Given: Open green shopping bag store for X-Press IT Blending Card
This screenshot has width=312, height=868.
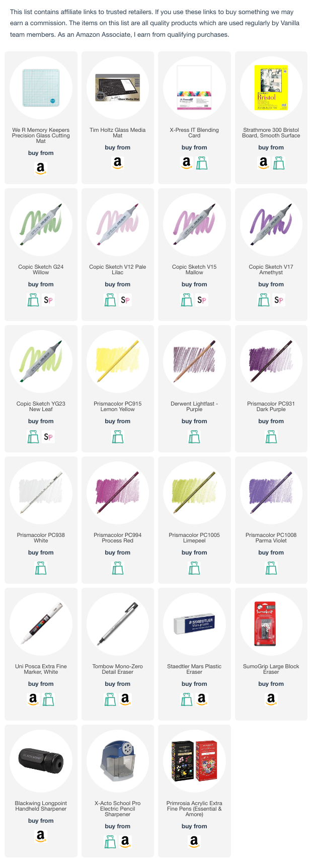Looking at the screenshot, I should click(x=202, y=163).
